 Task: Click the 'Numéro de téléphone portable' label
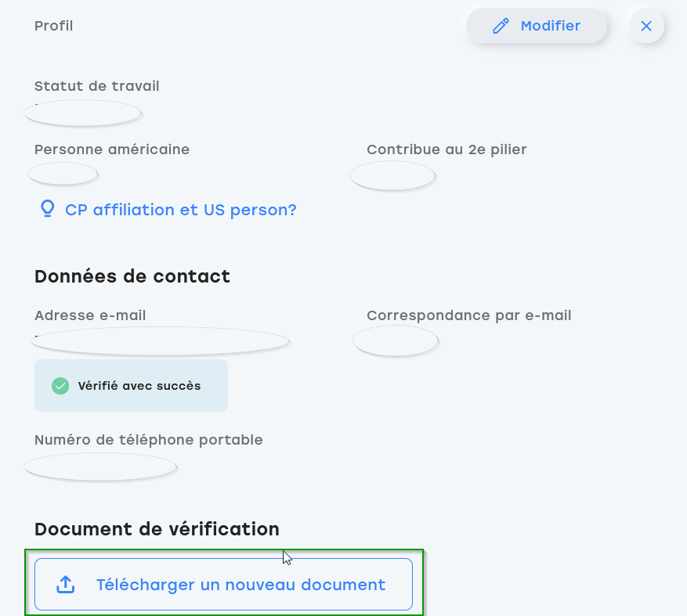pos(149,440)
